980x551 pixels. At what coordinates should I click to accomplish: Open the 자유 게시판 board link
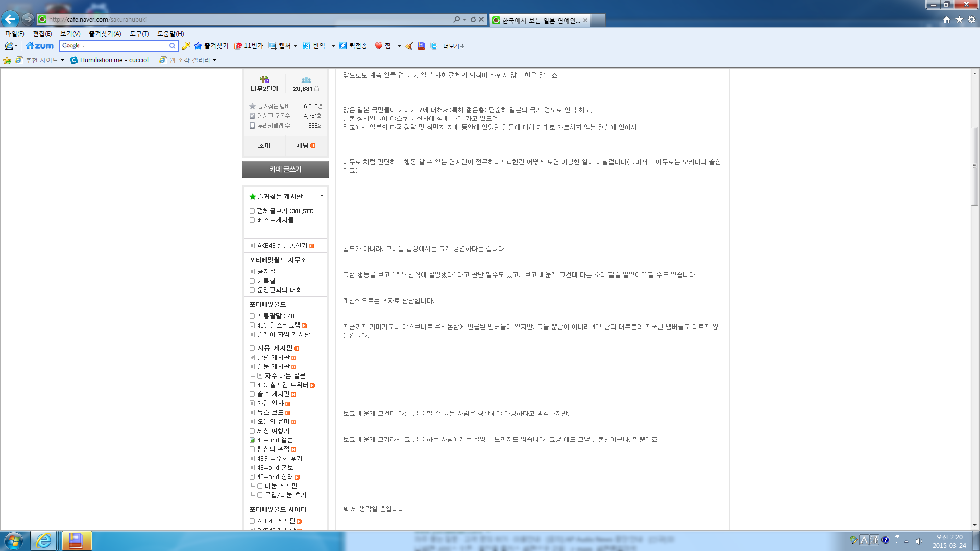[275, 348]
